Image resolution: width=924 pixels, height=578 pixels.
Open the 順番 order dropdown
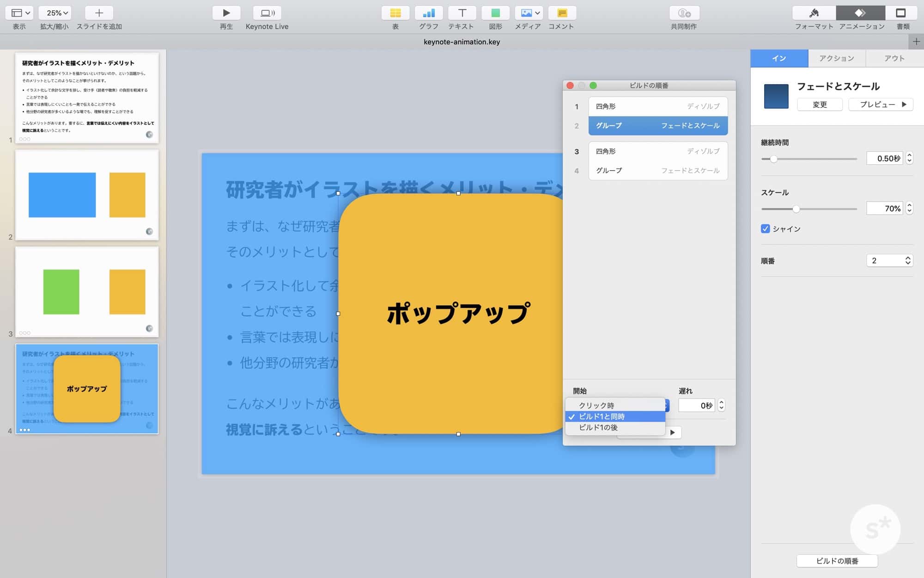[890, 260]
